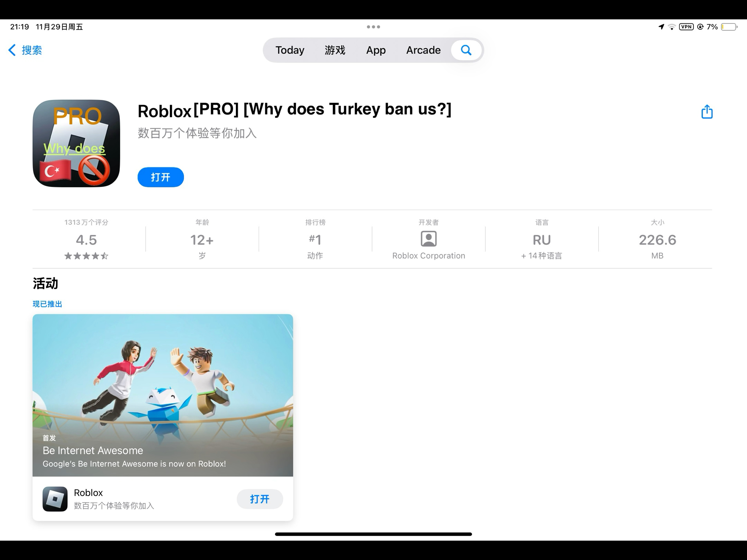Tap the 活动 section heading
Viewport: 747px width, 560px height.
coord(45,283)
